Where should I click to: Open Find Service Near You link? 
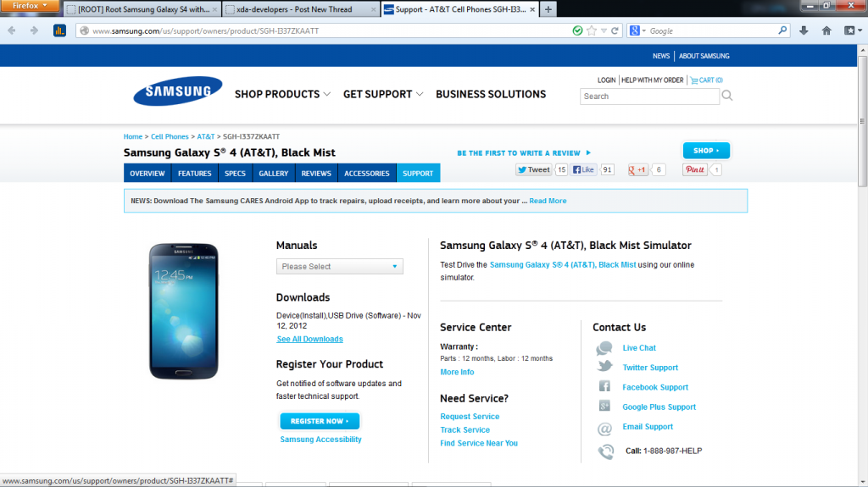tap(479, 443)
